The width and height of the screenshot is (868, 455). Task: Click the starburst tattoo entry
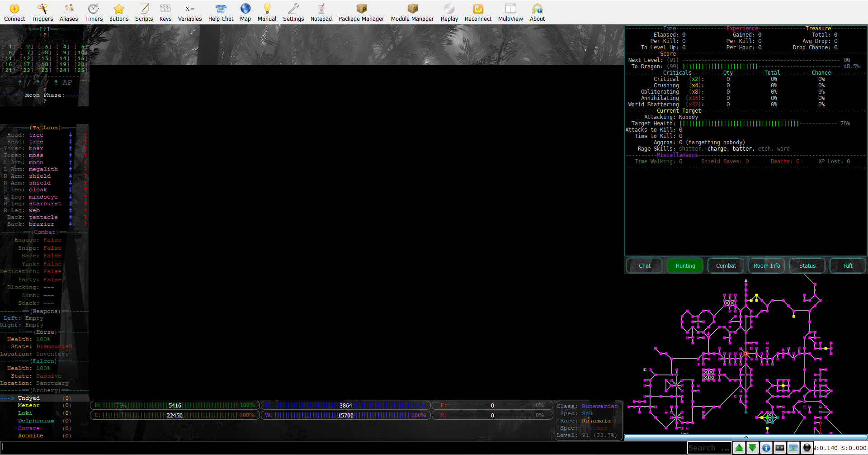click(x=45, y=204)
